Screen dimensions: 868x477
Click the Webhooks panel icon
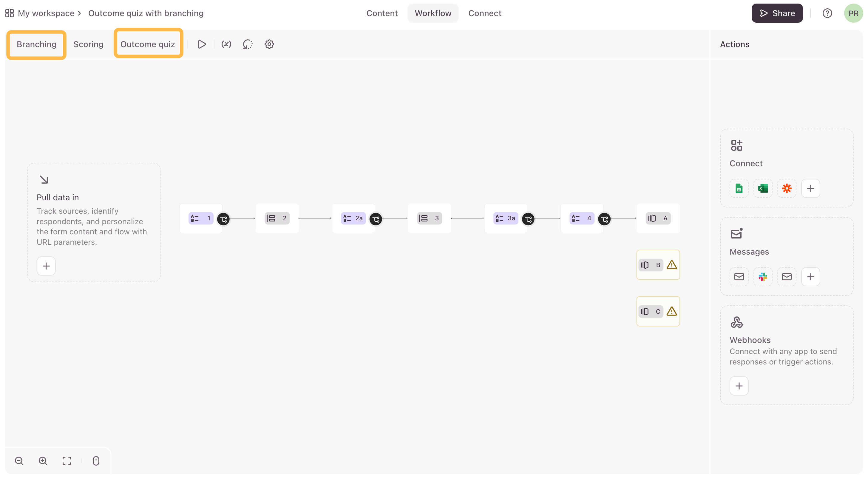coord(736,322)
